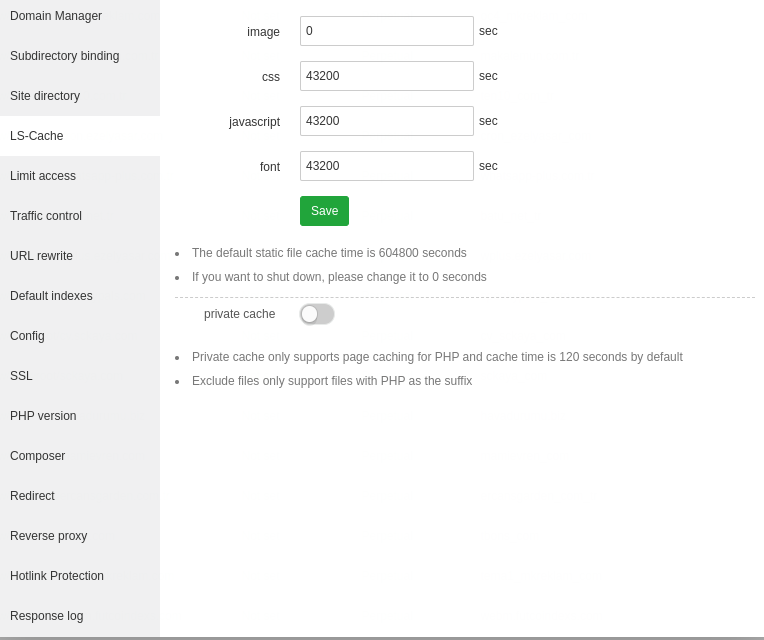Open Redirect settings
Viewport: 764px width, 640px height.
tap(32, 496)
